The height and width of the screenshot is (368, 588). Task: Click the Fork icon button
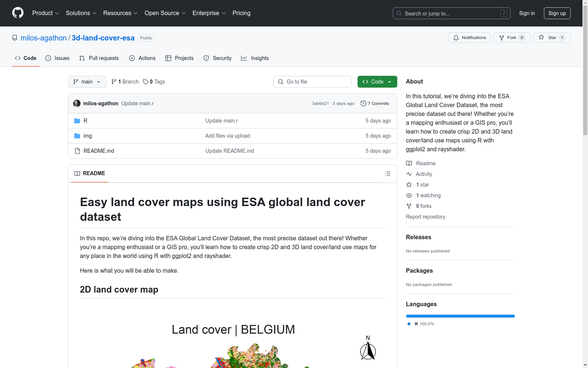point(502,38)
